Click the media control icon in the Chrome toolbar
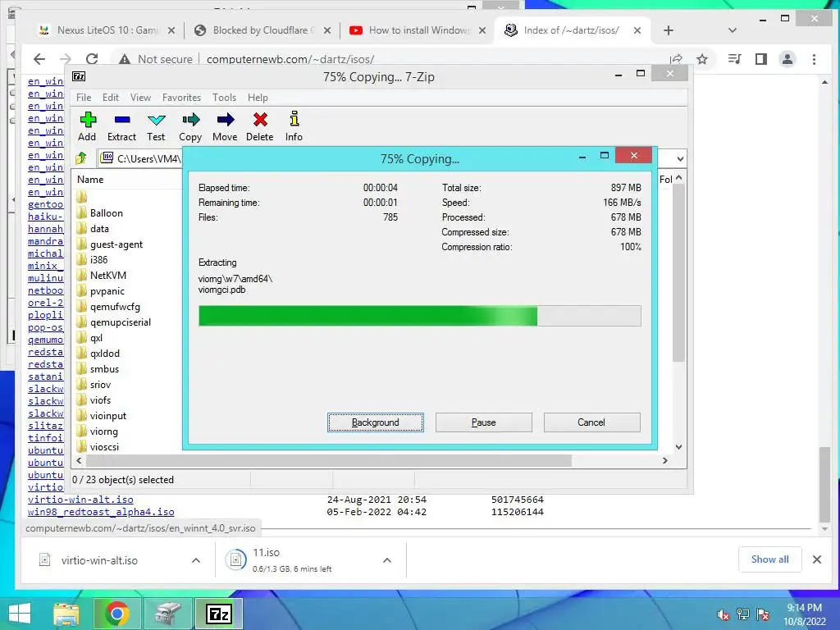 [734, 59]
